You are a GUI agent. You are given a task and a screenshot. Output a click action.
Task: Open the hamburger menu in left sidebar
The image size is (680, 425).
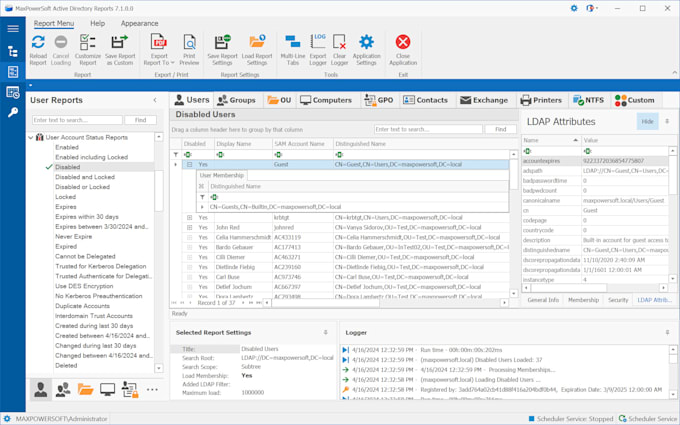13,29
